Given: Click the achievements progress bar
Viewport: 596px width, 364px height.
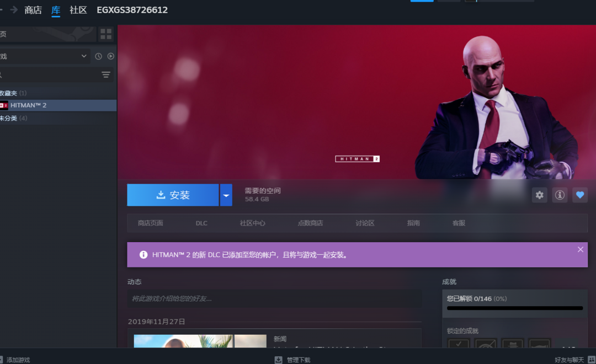Looking at the screenshot, I should pos(514,308).
